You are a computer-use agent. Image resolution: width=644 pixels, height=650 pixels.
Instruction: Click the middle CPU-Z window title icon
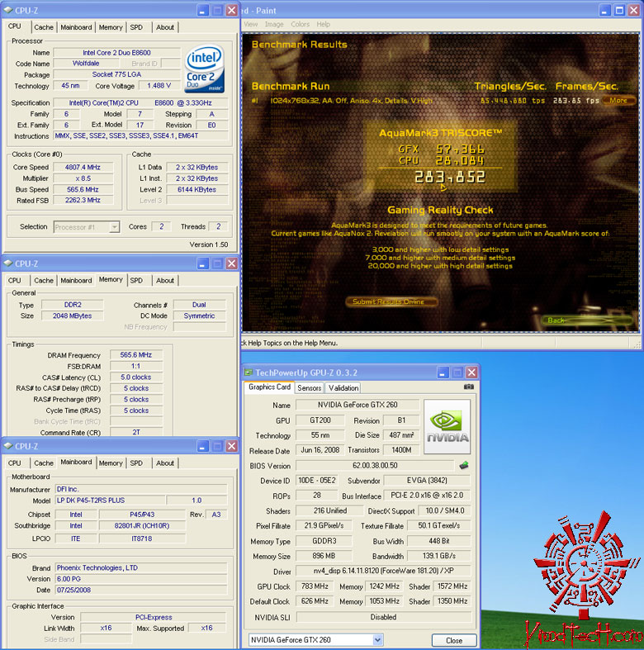click(8, 263)
